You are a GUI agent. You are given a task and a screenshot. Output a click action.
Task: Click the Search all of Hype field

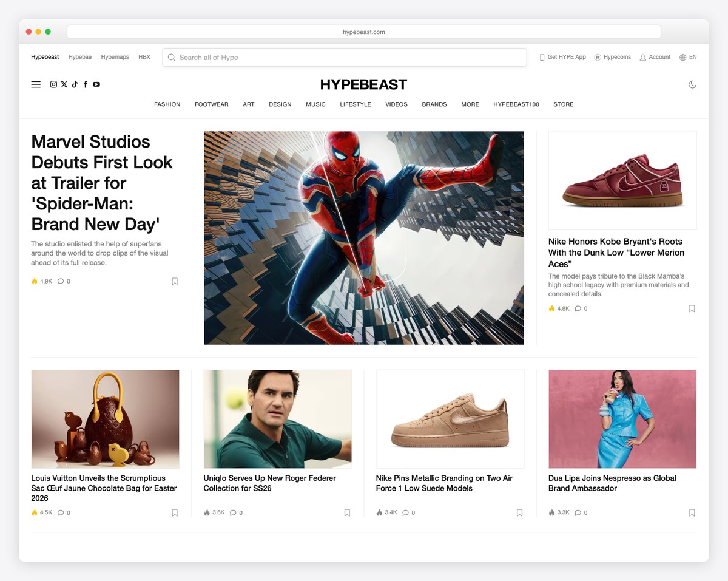point(344,58)
